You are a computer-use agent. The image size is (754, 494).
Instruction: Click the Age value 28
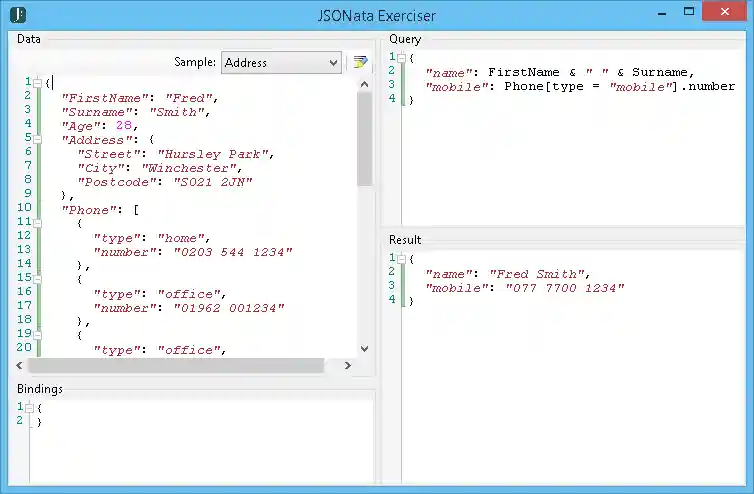point(124,126)
